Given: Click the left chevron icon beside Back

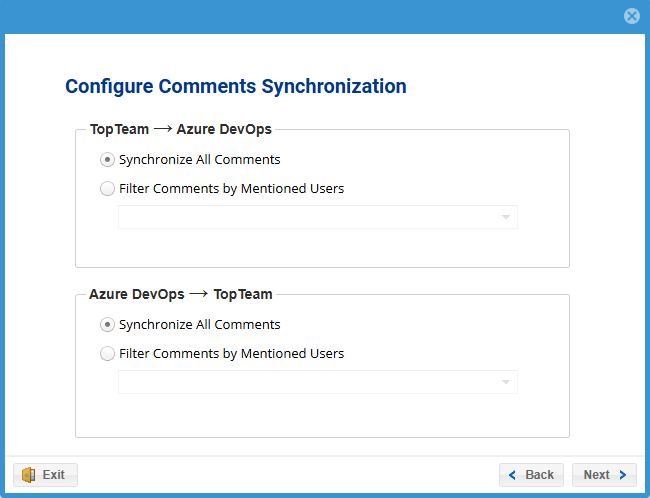Looking at the screenshot, I should [x=513, y=475].
